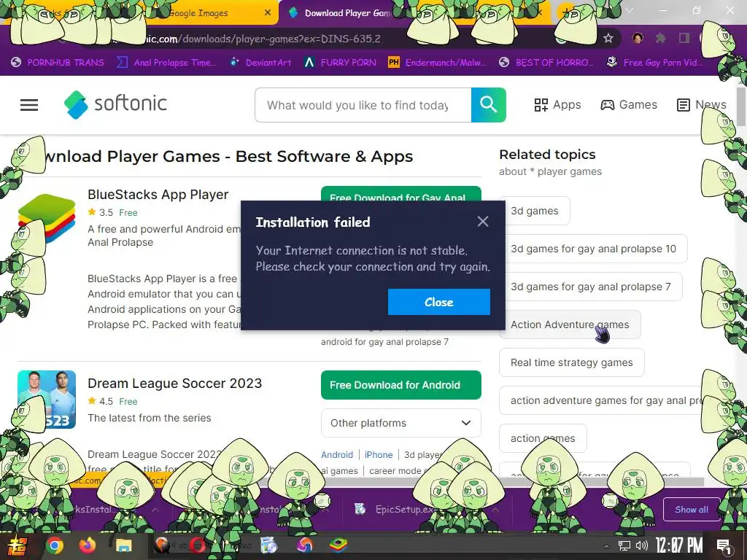Click the Android platform link
This screenshot has width=747, height=560.
click(x=337, y=455)
